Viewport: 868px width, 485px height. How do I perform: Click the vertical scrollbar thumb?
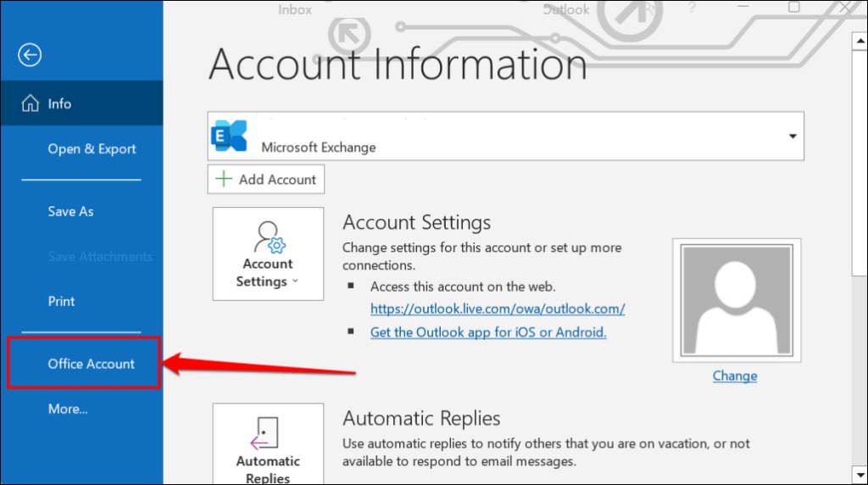click(860, 163)
